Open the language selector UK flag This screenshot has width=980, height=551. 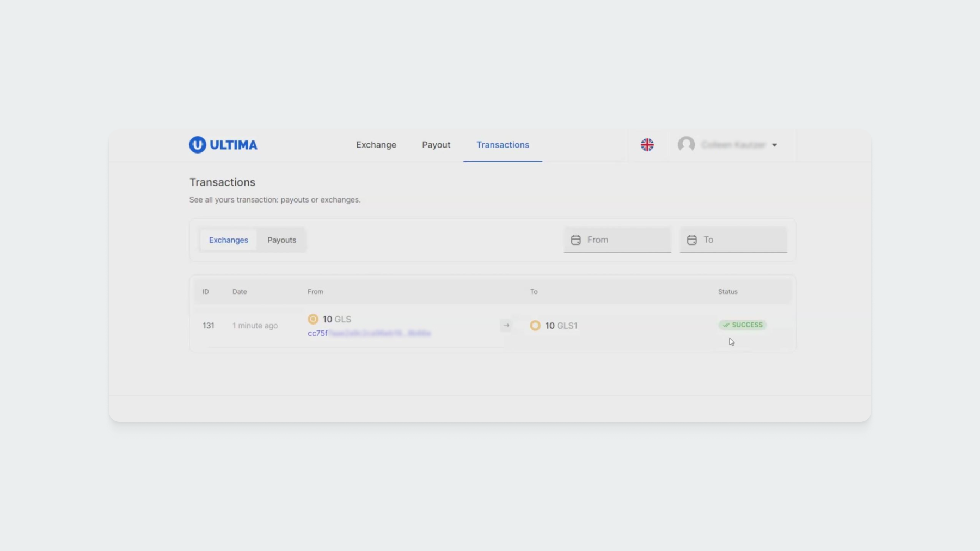point(647,145)
